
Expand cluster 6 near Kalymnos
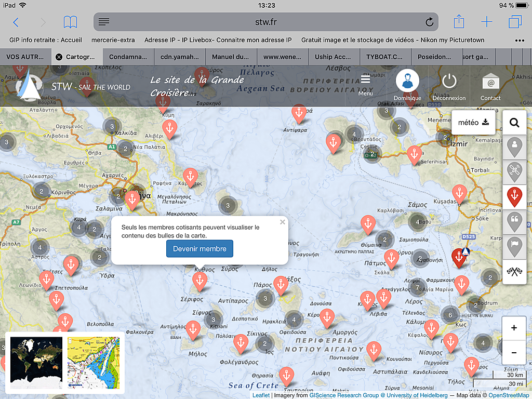[450, 315]
